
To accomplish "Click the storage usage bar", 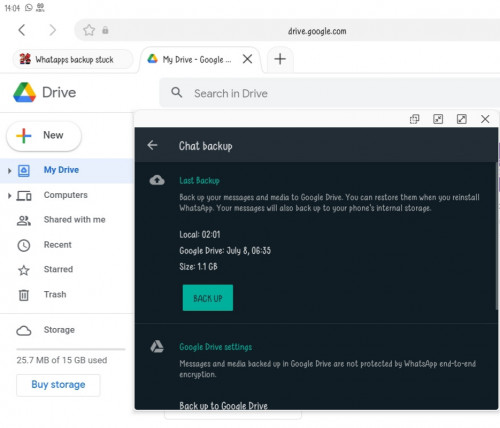I will pos(71,349).
